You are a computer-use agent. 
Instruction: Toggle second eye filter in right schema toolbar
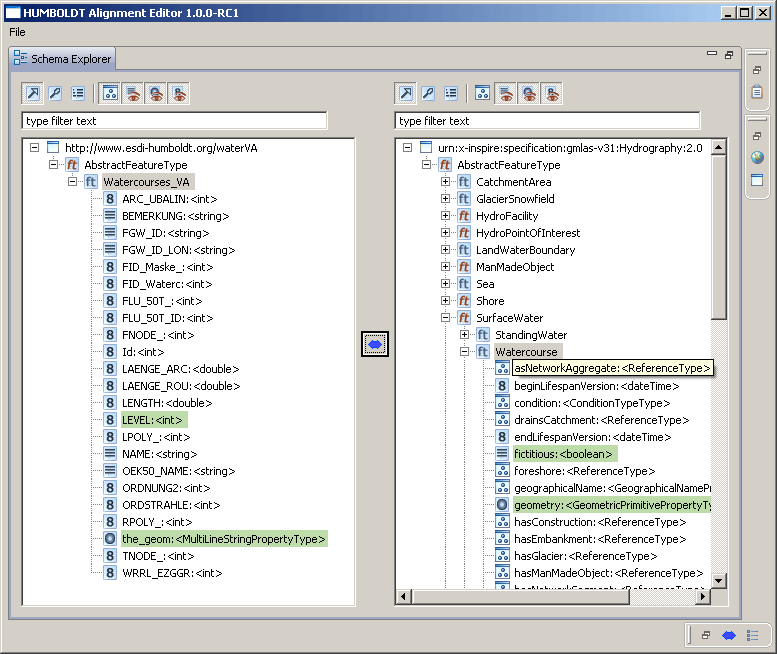pos(529,93)
